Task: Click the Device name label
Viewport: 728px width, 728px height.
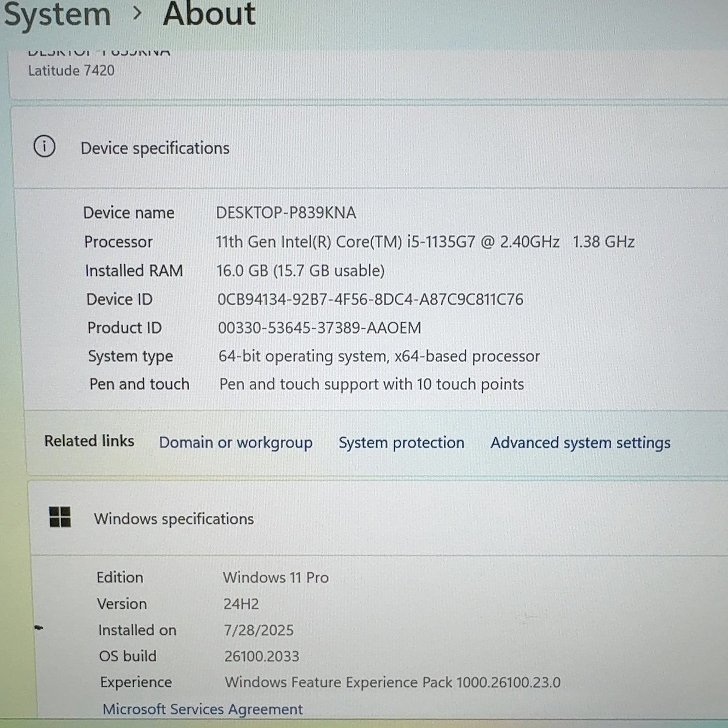Action: point(129,213)
